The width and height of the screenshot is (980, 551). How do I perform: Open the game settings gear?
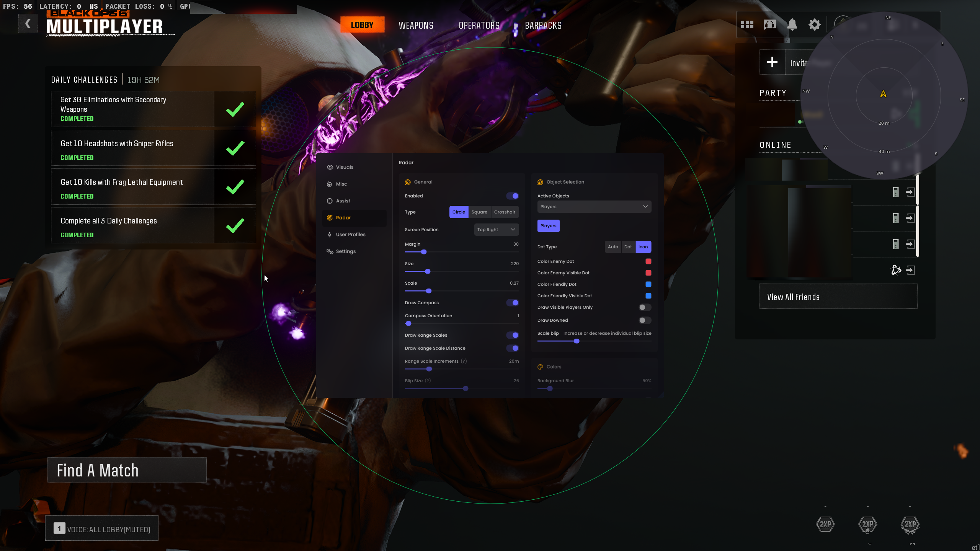tap(814, 25)
